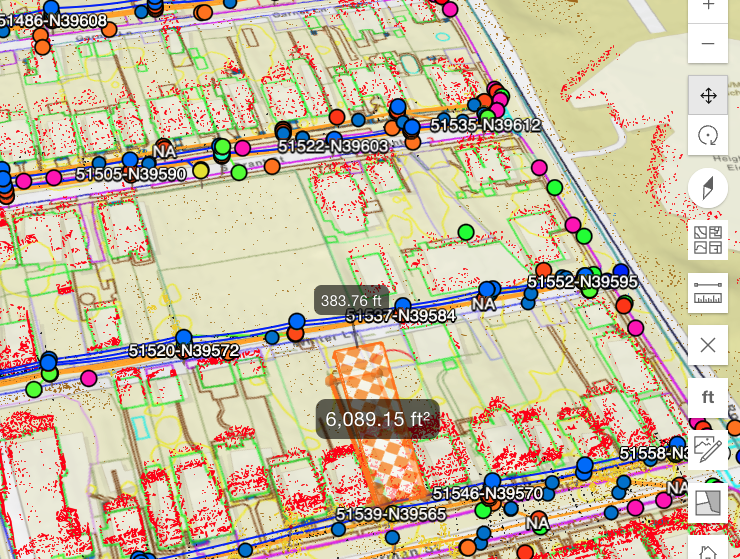The image size is (740, 559).
Task: Select map label 51535-N39612
Action: pyautogui.click(x=486, y=125)
